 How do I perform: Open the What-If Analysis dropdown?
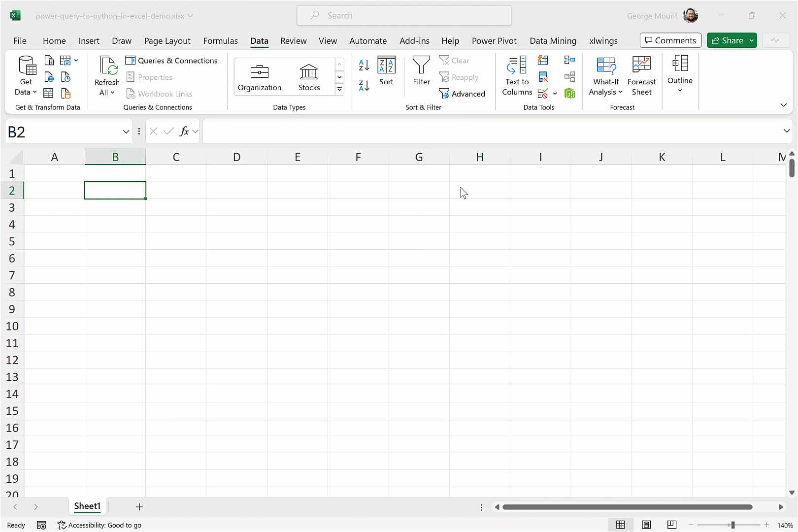pos(605,92)
